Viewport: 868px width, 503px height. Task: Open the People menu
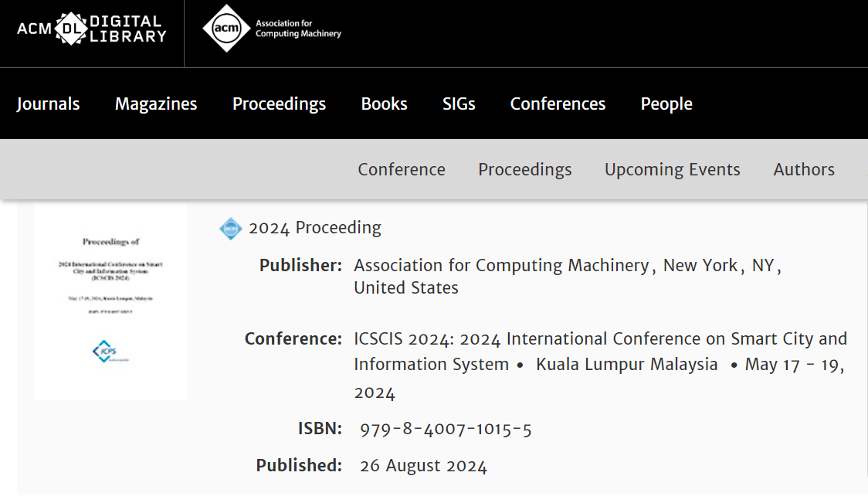(x=666, y=104)
